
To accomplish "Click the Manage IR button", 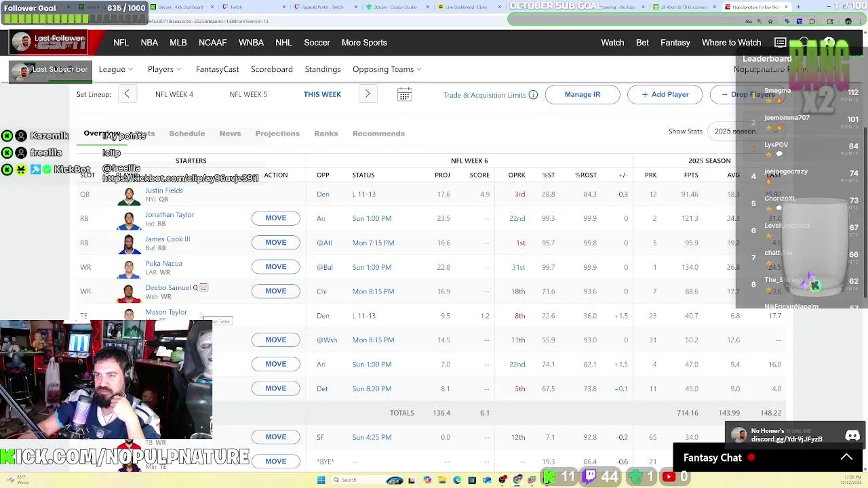I will point(583,94).
